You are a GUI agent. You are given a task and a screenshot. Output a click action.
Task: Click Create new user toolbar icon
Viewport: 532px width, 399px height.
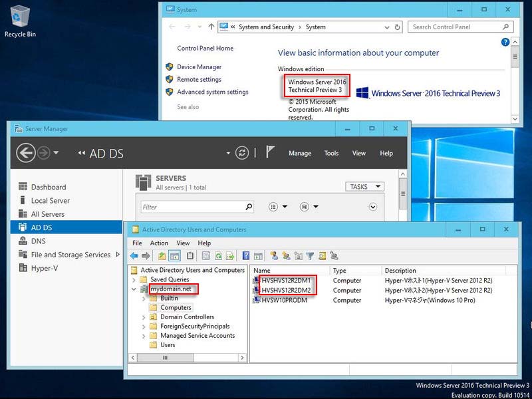point(274,256)
